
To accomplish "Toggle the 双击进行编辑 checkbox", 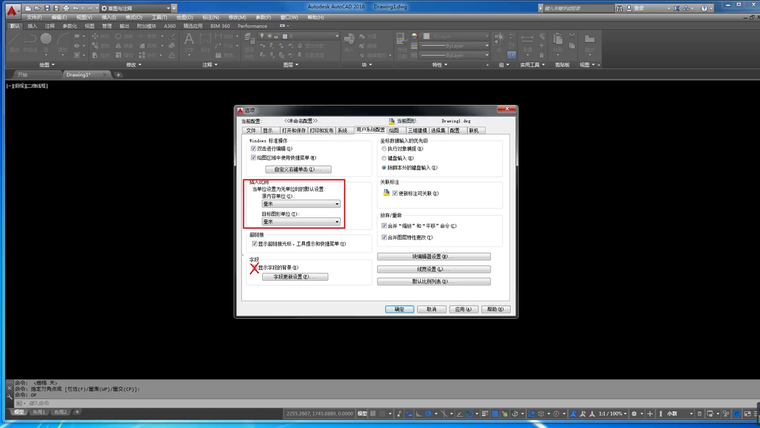I will pyautogui.click(x=255, y=149).
